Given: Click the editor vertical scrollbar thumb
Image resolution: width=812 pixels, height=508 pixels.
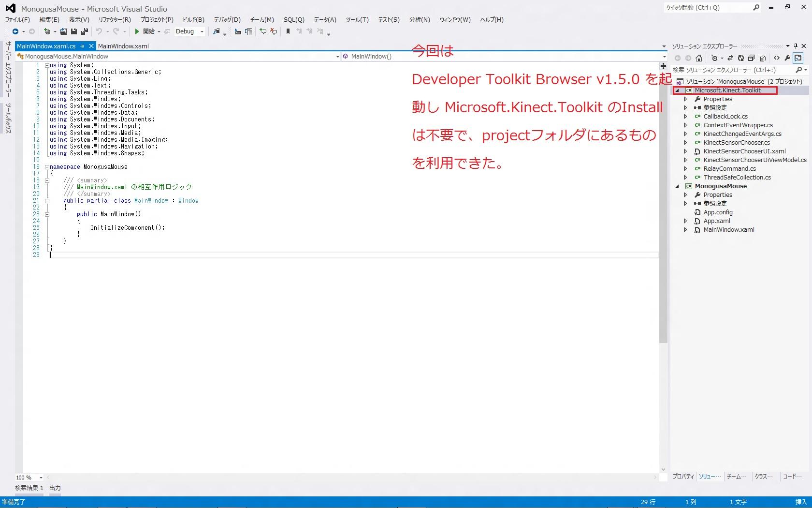Looking at the screenshot, I should [x=663, y=207].
